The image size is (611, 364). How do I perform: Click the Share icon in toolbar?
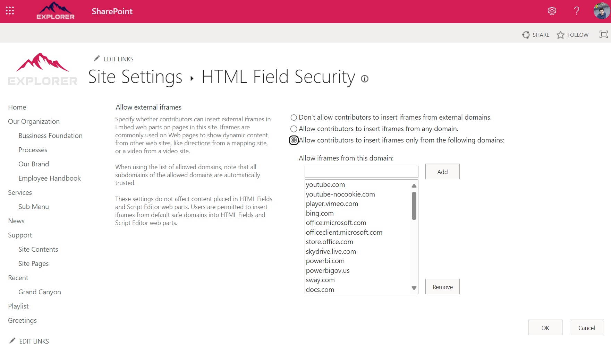(x=526, y=35)
